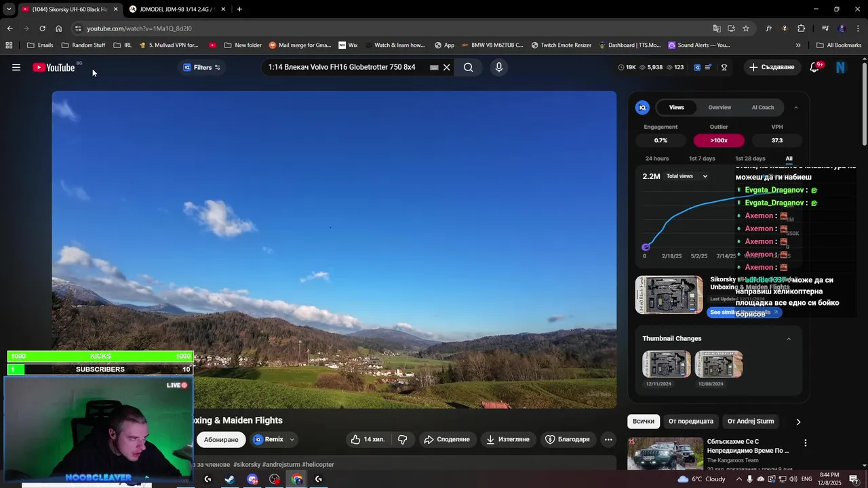Clear the YouTube search box text
868x488 pixels.
pos(446,67)
